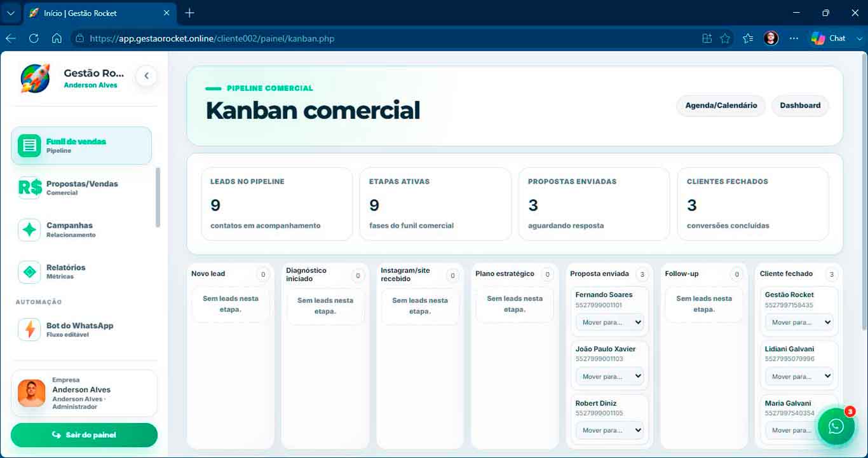
Task: Open the favorites list icon
Action: coord(748,38)
